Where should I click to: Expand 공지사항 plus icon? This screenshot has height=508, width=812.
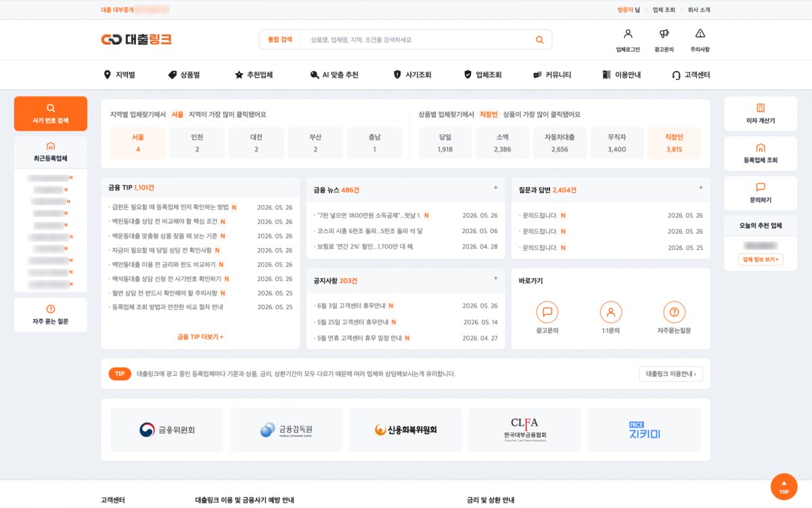[495, 278]
